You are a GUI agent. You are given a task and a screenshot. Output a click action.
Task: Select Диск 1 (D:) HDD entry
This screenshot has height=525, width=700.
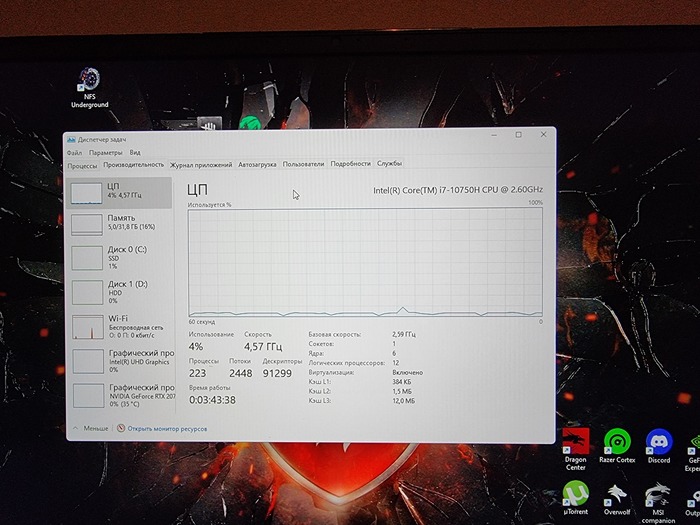point(120,292)
